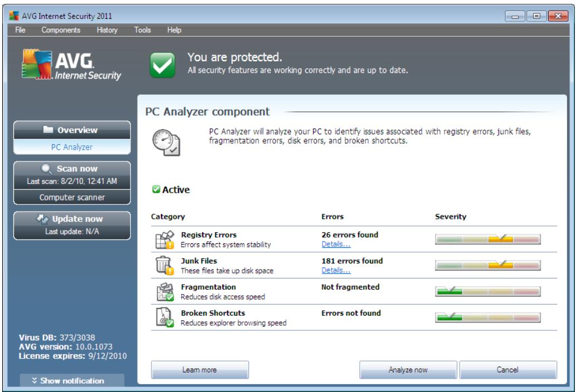576x392 pixels.
Task: Open the History menu
Action: [107, 30]
